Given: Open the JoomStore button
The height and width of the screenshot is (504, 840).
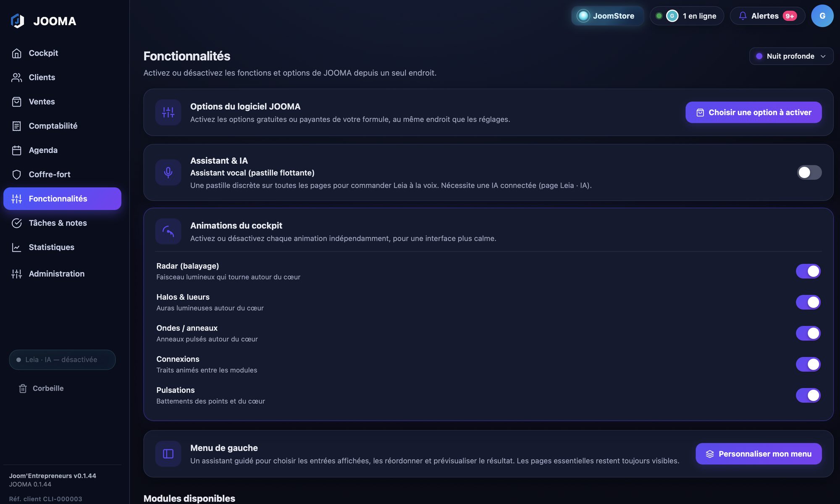Looking at the screenshot, I should pyautogui.click(x=607, y=16).
